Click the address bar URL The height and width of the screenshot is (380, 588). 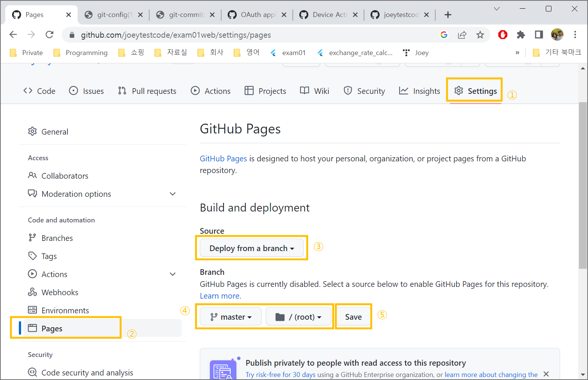click(176, 35)
